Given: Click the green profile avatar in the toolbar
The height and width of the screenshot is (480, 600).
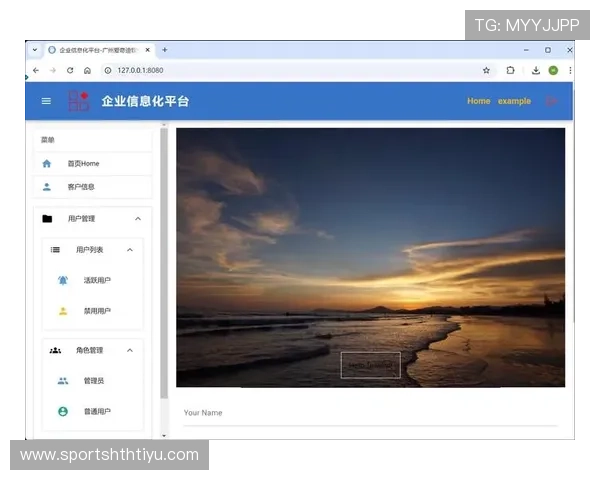Looking at the screenshot, I should [553, 70].
